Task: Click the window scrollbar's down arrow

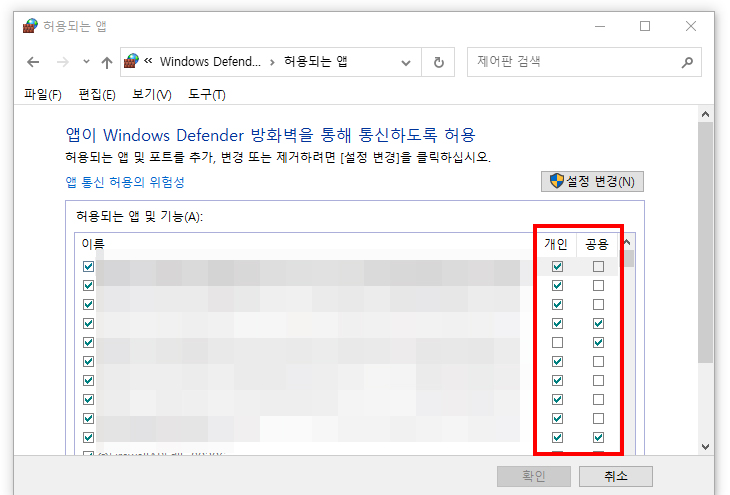Action: [705, 447]
